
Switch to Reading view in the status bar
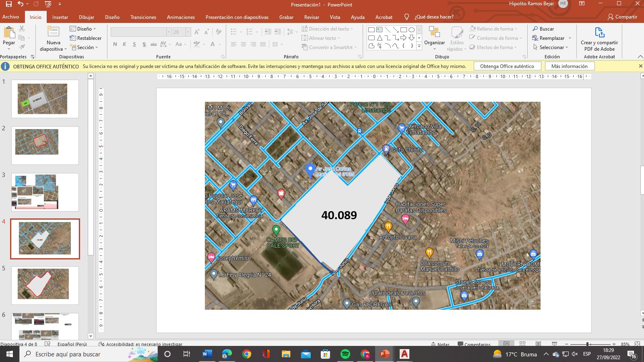(539, 344)
